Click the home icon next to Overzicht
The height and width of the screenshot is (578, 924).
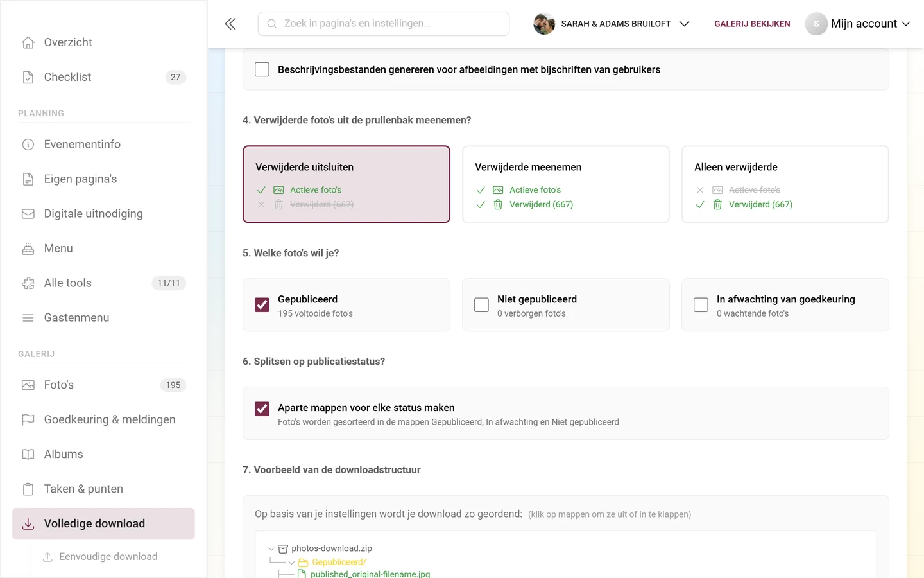click(x=28, y=42)
